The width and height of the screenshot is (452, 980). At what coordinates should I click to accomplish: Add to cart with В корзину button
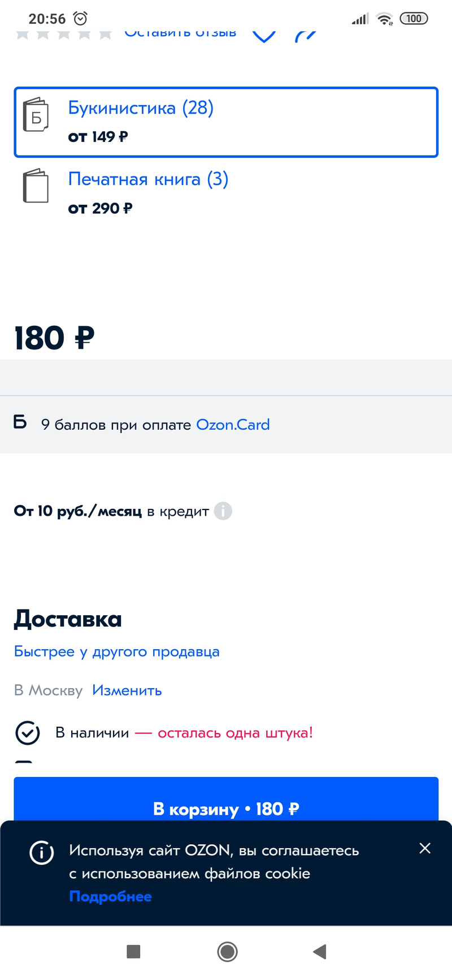click(226, 802)
